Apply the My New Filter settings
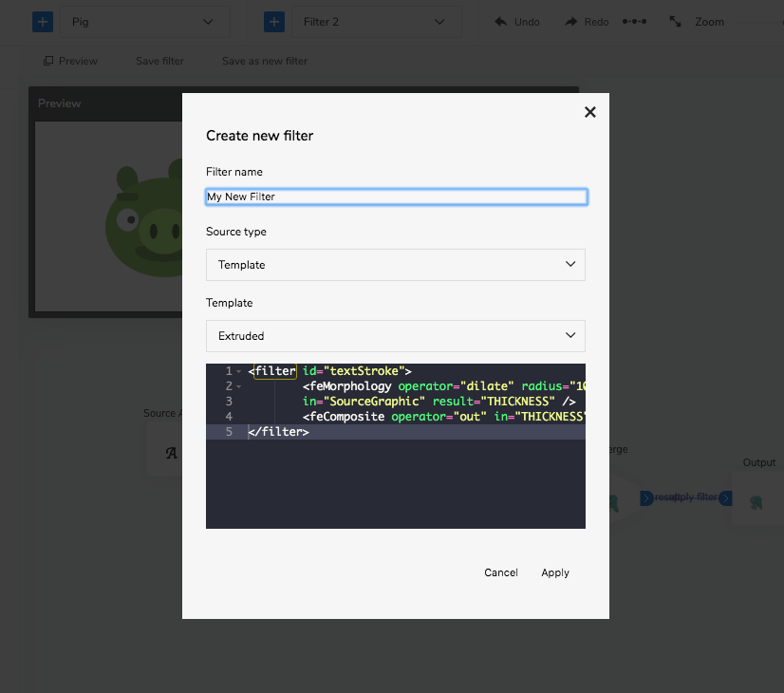Image resolution: width=784 pixels, height=693 pixels. click(x=555, y=572)
